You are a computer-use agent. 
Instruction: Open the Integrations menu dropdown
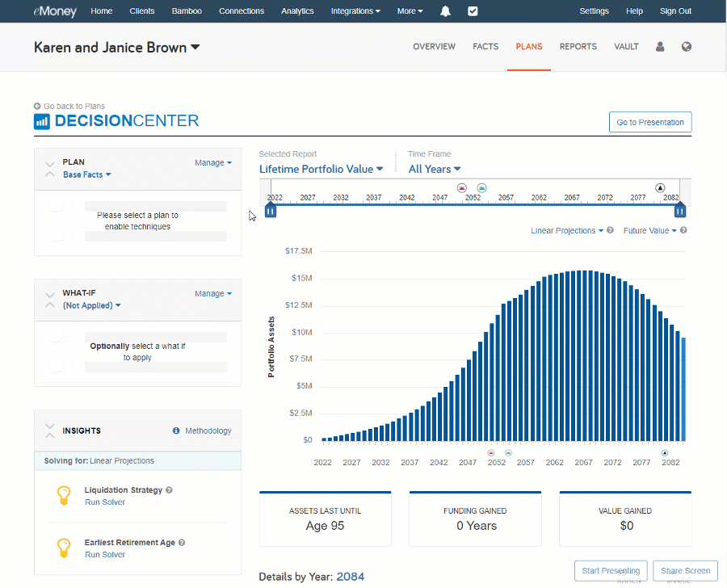point(355,11)
